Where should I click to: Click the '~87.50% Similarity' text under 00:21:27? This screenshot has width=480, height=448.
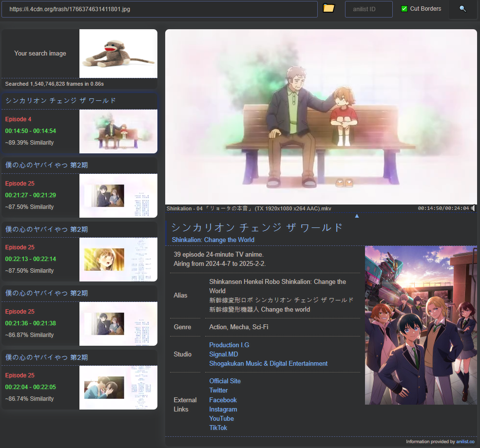(x=29, y=207)
